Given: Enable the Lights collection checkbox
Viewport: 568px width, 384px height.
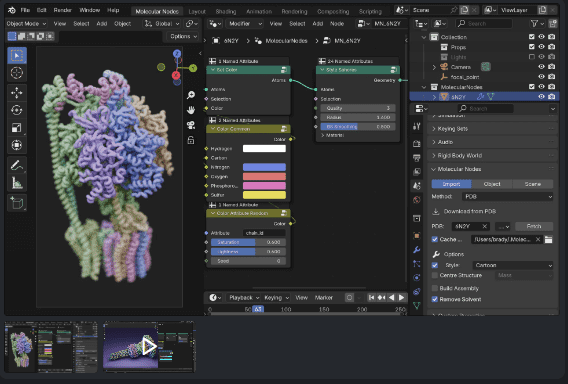Looking at the screenshot, I should coord(531,57).
